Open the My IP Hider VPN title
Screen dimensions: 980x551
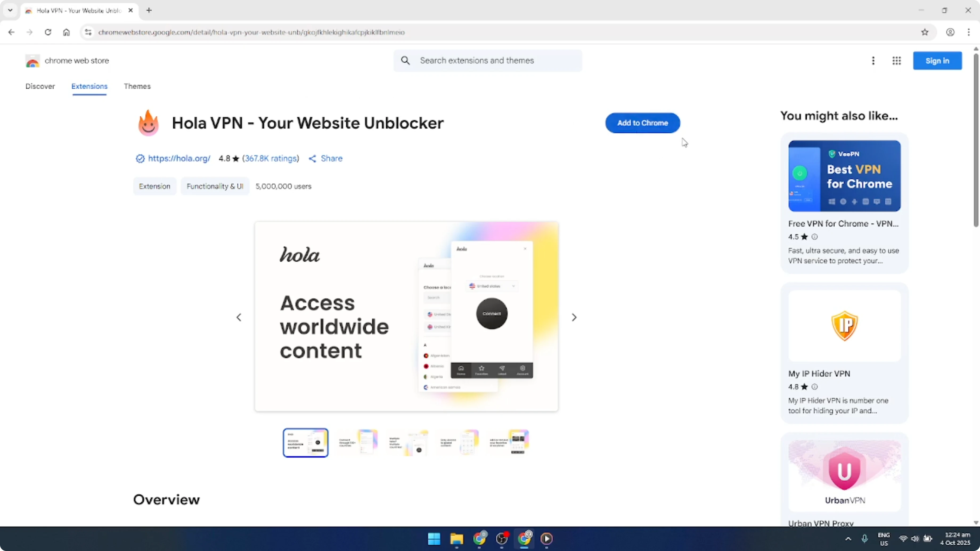pos(819,373)
